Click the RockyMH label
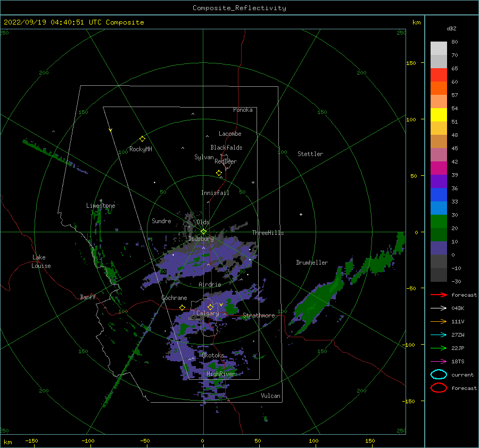The height and width of the screenshot is (448, 479). click(x=141, y=149)
